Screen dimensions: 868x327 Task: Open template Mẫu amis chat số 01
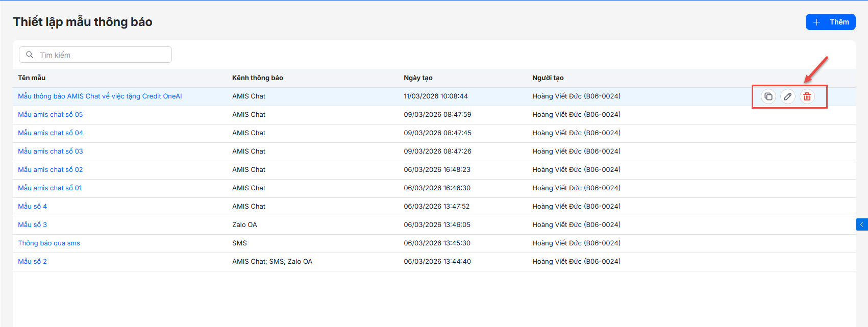(x=50, y=188)
